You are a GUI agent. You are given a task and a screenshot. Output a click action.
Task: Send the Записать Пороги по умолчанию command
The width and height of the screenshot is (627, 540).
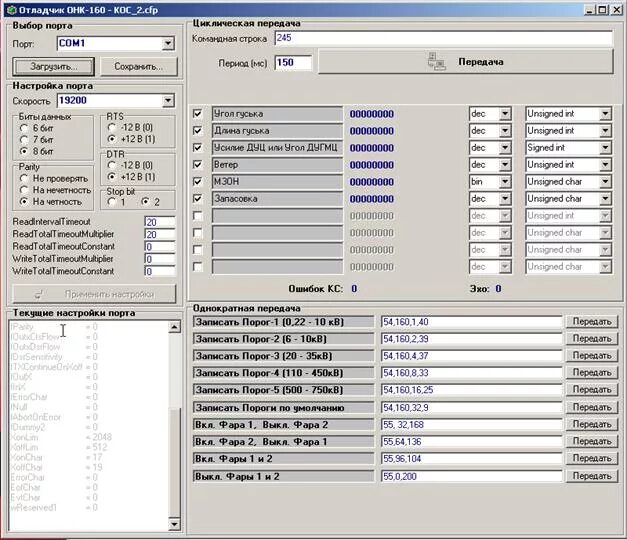click(x=591, y=407)
